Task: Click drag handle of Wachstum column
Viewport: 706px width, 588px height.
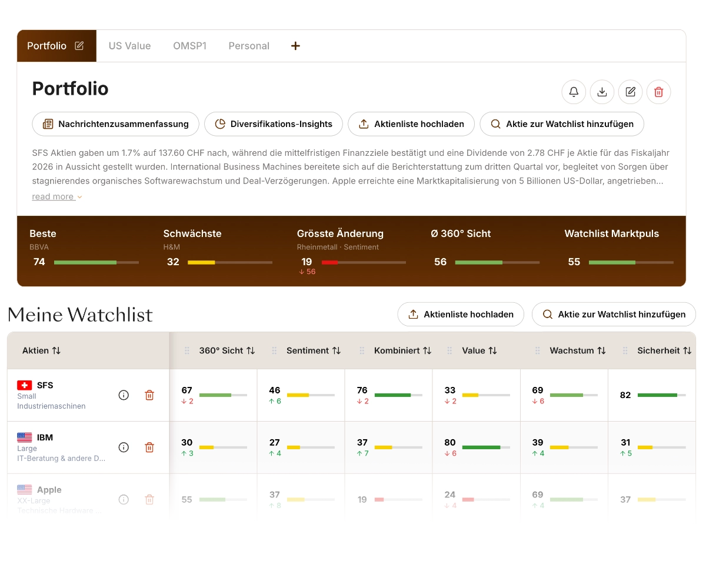Action: (537, 350)
